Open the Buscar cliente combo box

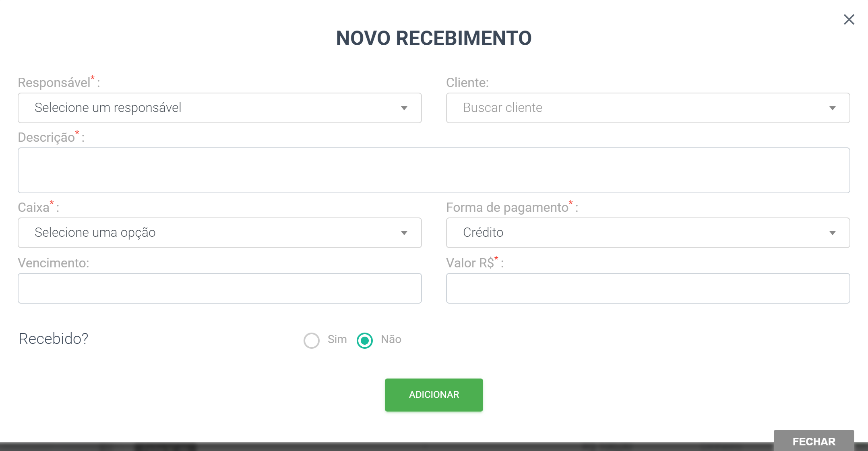[648, 108]
